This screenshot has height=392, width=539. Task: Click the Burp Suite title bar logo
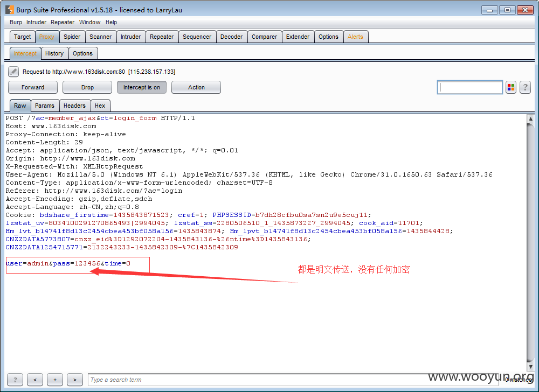click(10, 10)
